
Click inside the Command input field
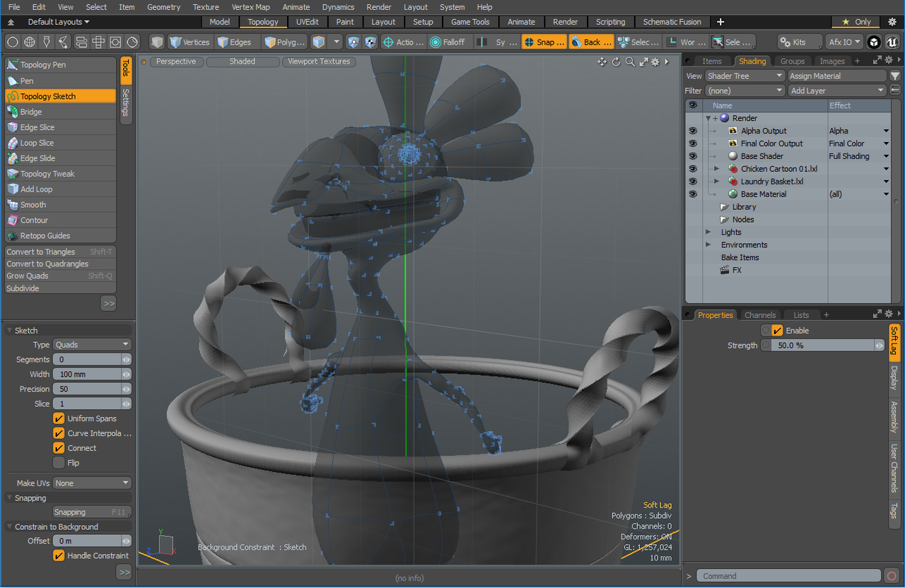point(787,575)
